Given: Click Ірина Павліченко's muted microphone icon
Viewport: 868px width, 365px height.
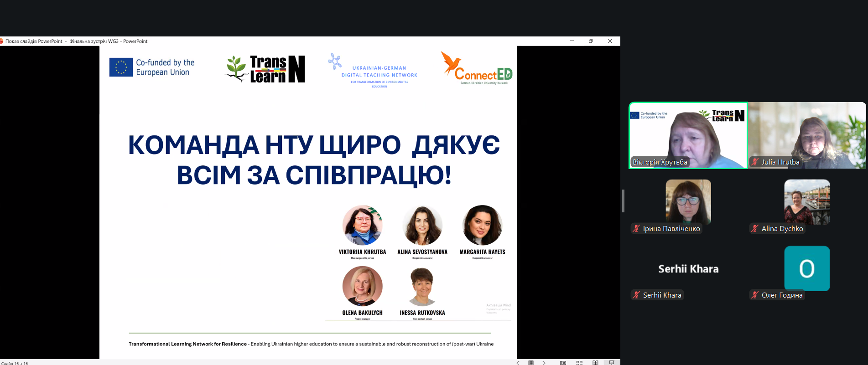Looking at the screenshot, I should tap(636, 228).
